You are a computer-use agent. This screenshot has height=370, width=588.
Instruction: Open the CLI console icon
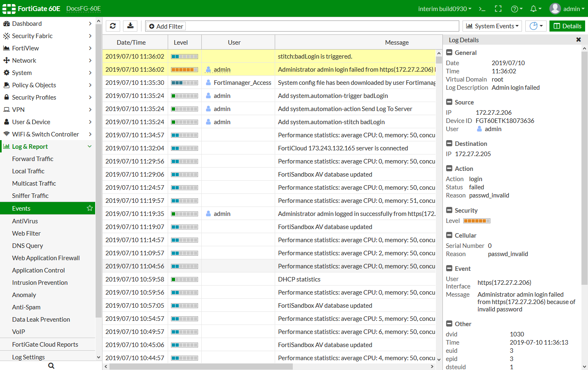pyautogui.click(x=482, y=9)
